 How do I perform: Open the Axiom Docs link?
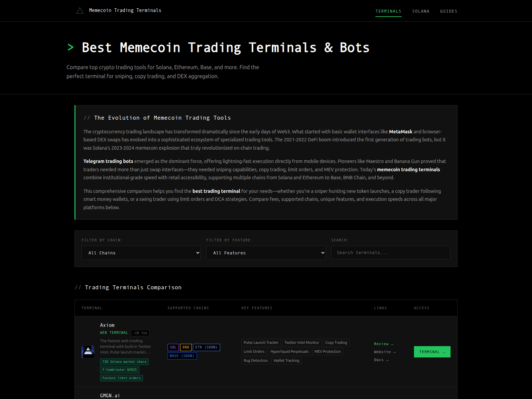pos(381,360)
